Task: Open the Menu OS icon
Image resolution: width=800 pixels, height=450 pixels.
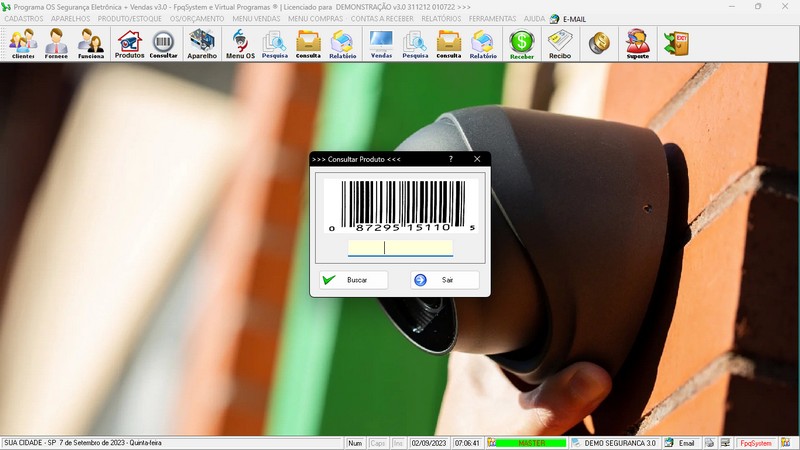Action: pos(240,44)
